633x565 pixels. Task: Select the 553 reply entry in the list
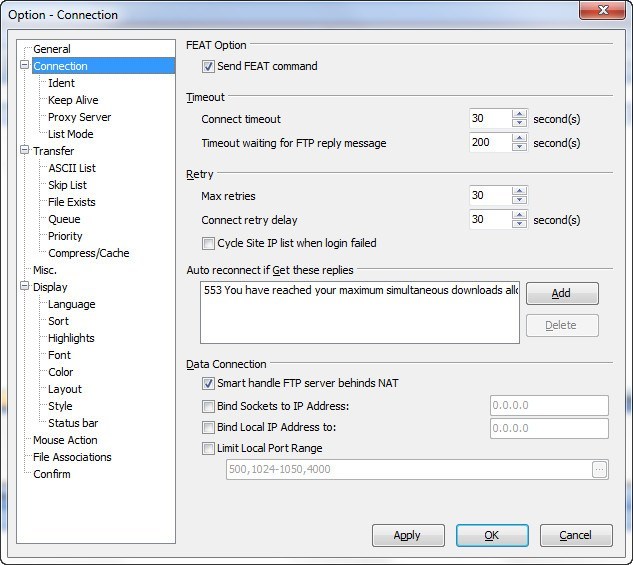coord(360,290)
